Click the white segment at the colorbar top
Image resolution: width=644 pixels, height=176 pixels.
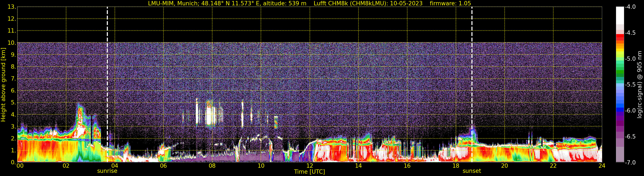[620, 15]
